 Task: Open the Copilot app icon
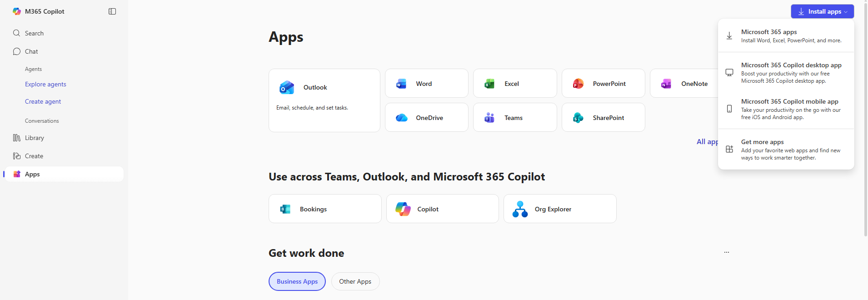coord(403,209)
